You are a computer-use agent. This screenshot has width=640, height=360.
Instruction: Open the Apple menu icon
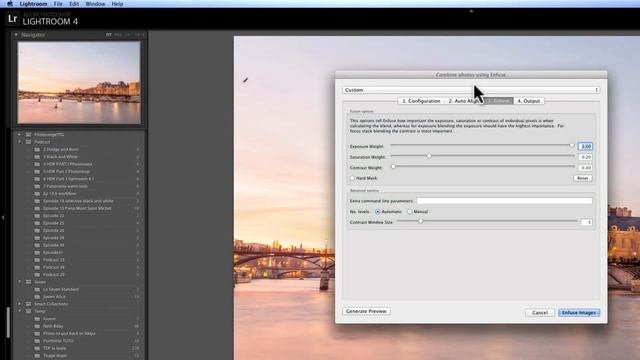coord(9,4)
